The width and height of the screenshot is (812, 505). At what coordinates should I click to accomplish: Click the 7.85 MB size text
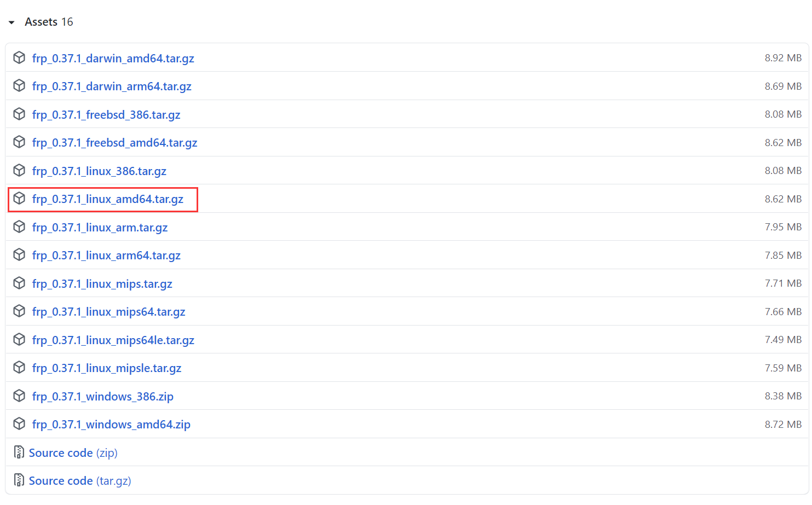click(x=783, y=256)
